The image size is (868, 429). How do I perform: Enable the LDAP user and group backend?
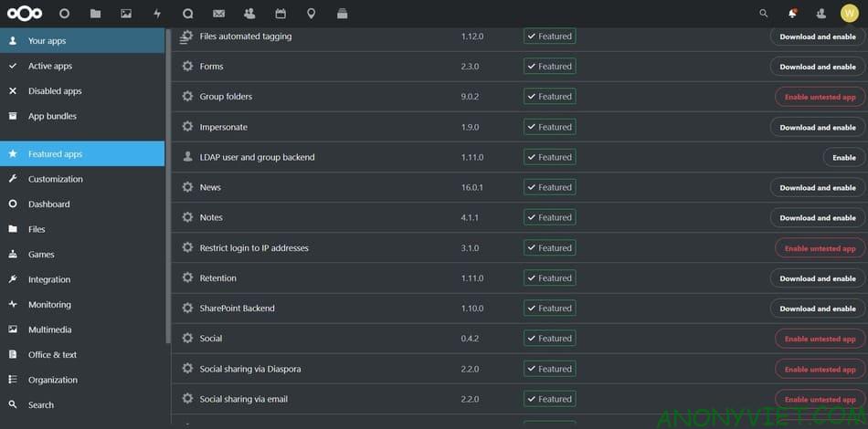(x=843, y=158)
